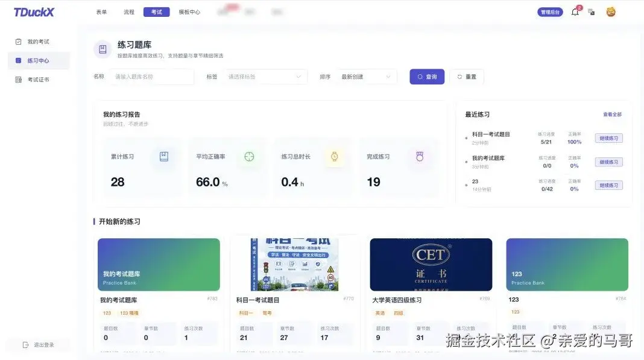644x360 pixels.
Task: Click the 开始新的练习 section heading
Action: point(119,221)
